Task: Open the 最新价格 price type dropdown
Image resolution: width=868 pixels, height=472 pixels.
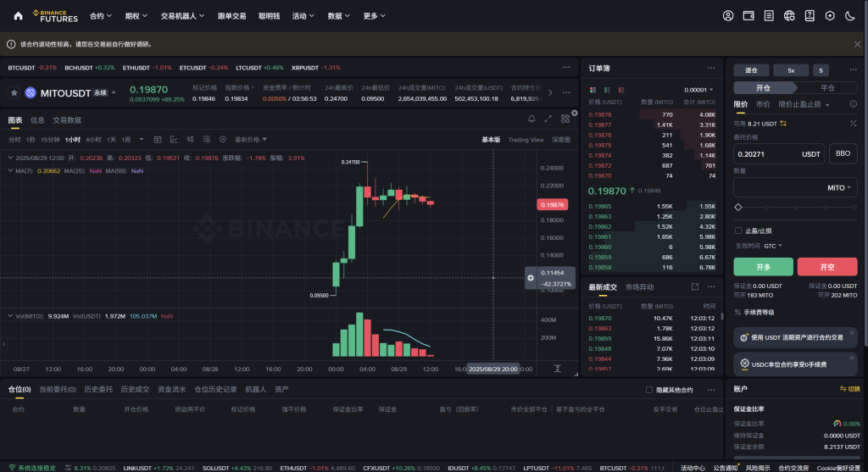Action: (x=251, y=140)
